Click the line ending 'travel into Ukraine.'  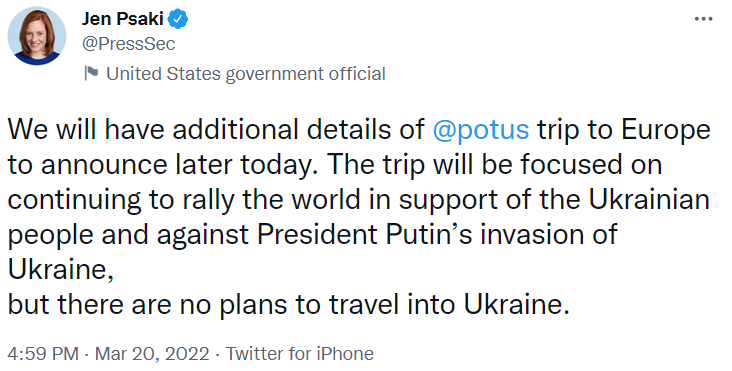(x=289, y=305)
